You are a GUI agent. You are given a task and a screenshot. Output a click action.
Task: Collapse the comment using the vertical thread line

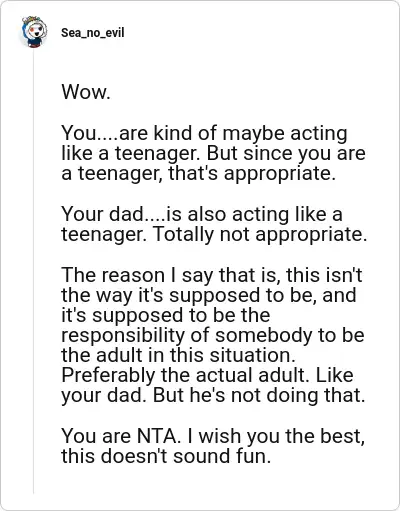33,272
